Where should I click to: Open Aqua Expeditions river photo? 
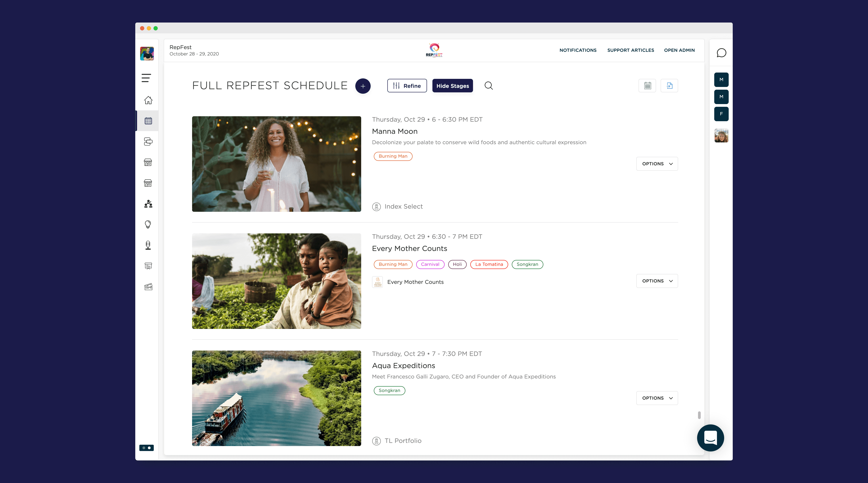(x=276, y=398)
